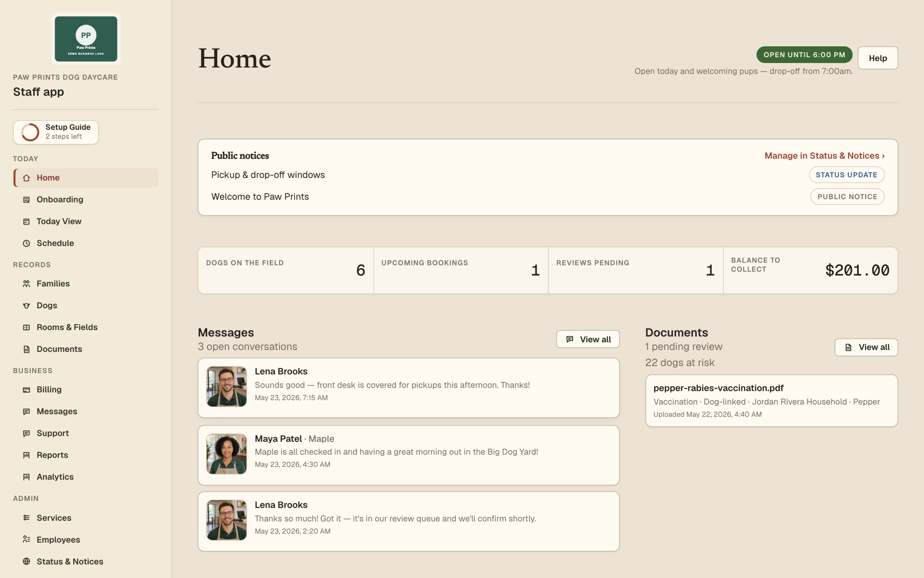Screen dimensions: 924x578
Task: Click the Status & Notices globe icon
Action: tap(26, 562)
